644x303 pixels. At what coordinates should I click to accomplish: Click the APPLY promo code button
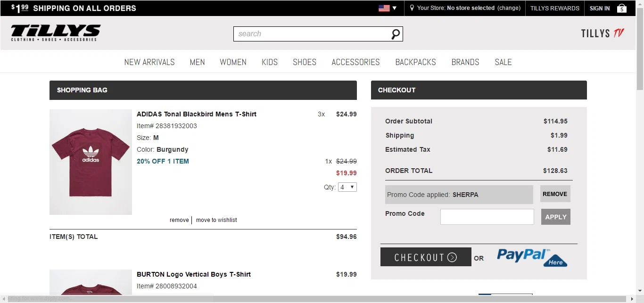(556, 217)
